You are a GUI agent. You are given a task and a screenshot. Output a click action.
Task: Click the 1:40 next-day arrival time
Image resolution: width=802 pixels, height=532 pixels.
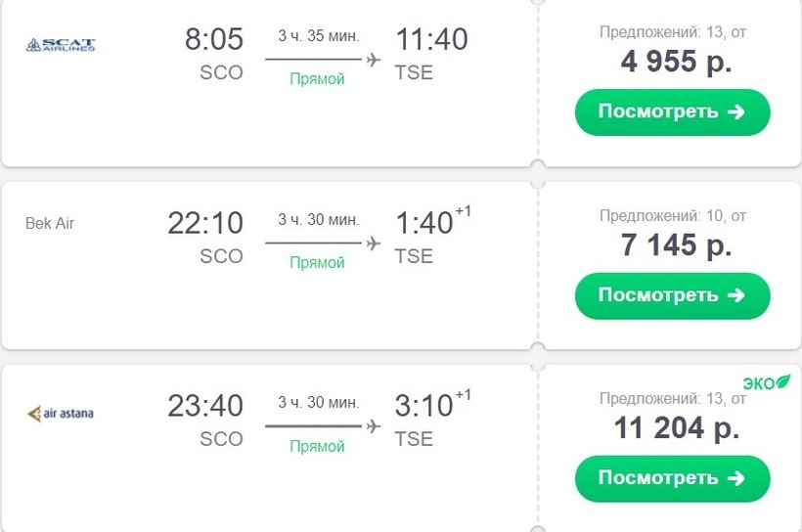423,223
